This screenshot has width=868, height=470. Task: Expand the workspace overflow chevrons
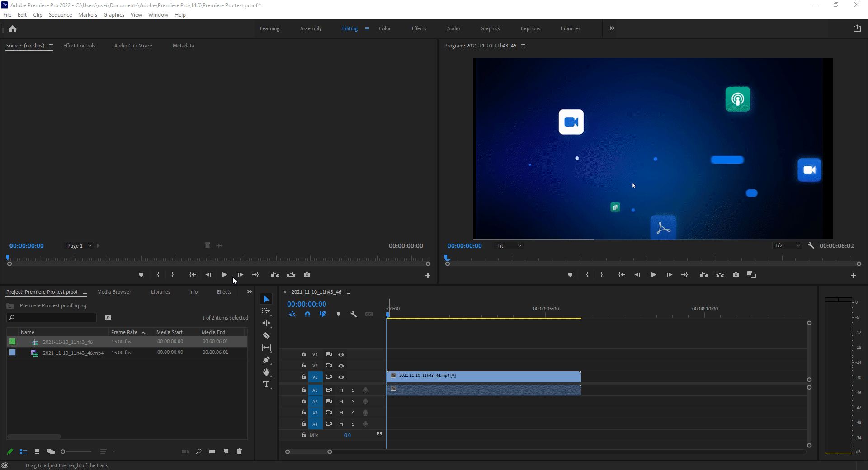click(x=612, y=28)
